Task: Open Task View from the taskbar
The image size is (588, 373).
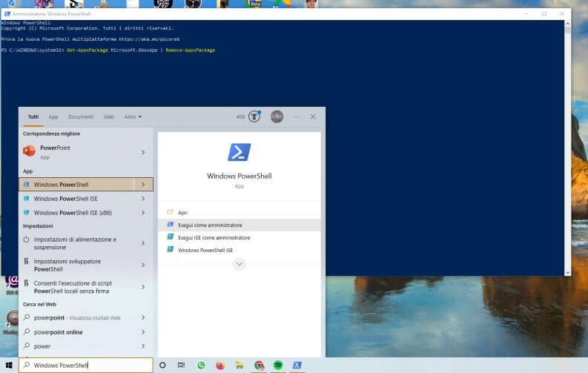Action: tap(181, 365)
